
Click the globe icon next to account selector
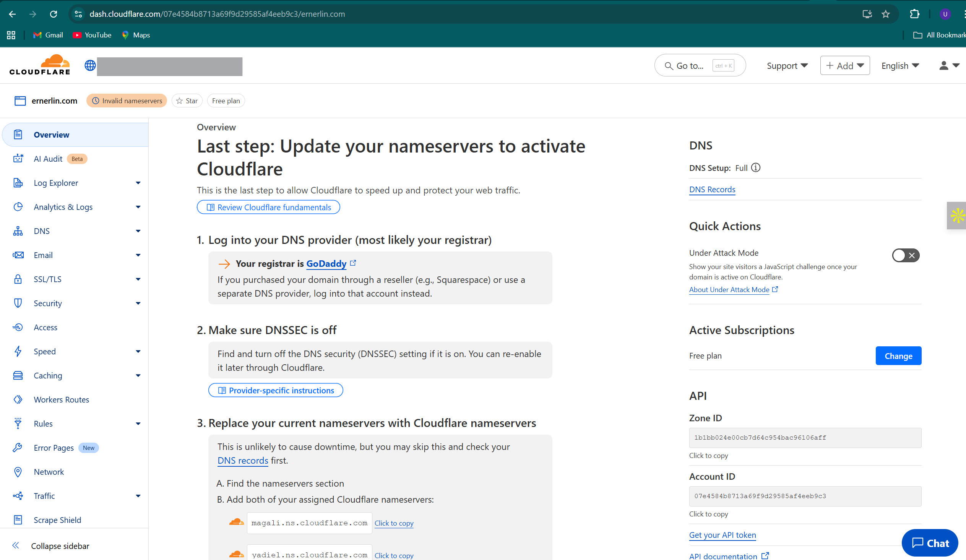pos(90,65)
